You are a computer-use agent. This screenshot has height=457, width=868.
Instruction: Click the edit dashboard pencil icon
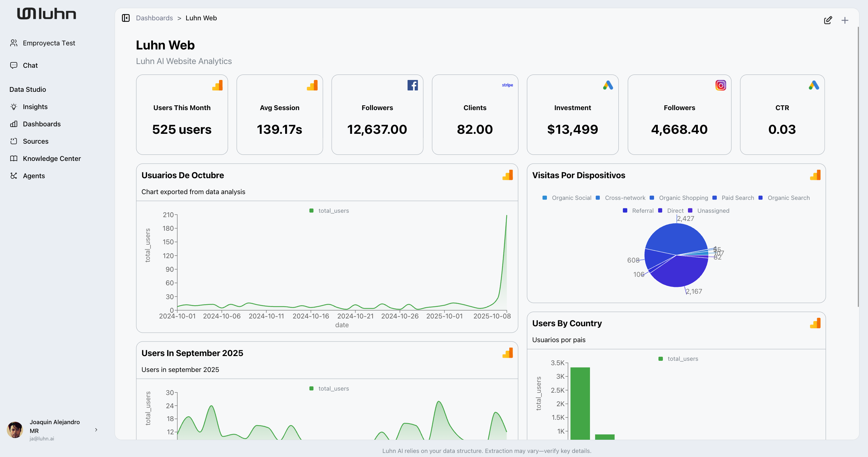tap(828, 20)
